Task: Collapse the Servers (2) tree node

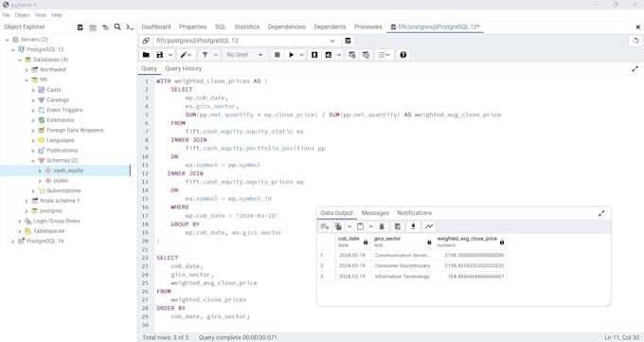Action: tap(7, 40)
